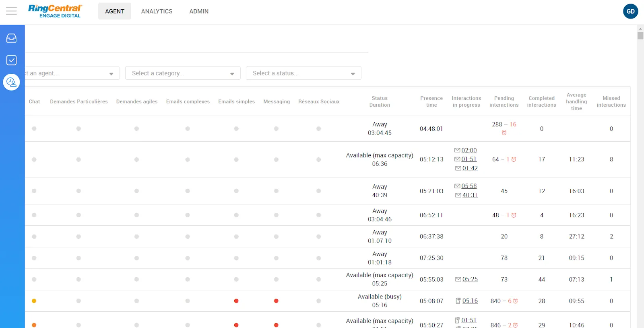Open the Tasks checkmark icon in sidebar

tap(11, 60)
